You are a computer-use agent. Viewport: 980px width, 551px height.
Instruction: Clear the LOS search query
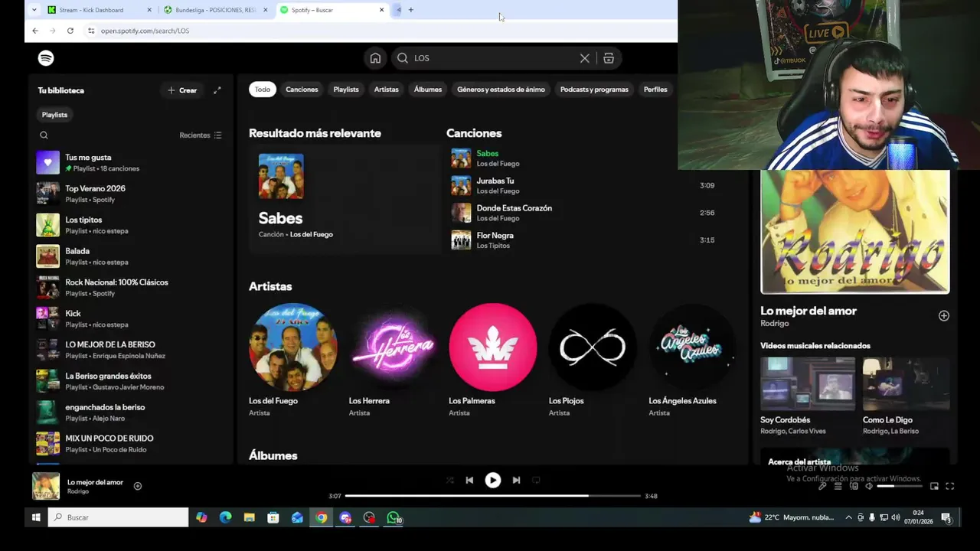tap(585, 58)
